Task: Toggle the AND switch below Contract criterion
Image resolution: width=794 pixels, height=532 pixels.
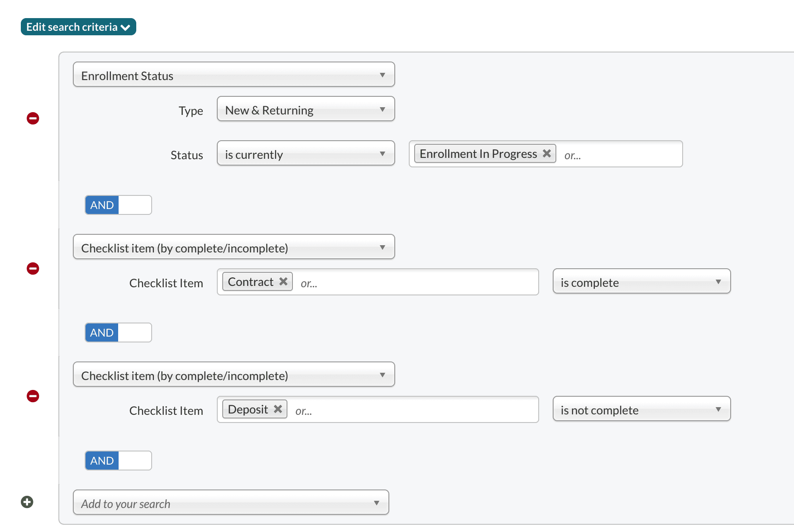Action: [x=118, y=332]
